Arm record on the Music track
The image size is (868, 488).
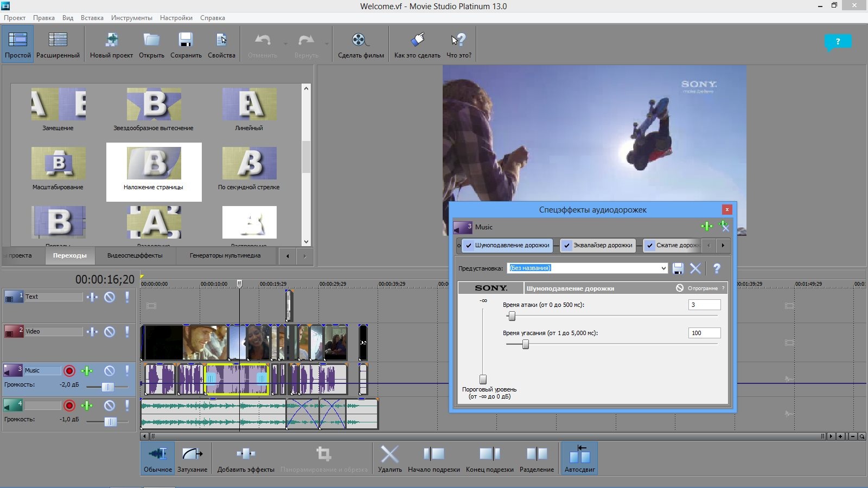tap(69, 371)
